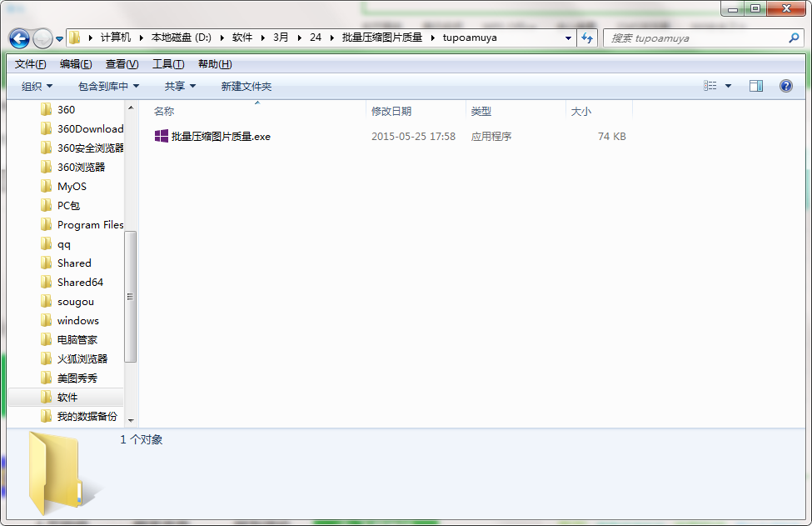
Task: Open the 组织 dropdown
Action: pos(37,86)
